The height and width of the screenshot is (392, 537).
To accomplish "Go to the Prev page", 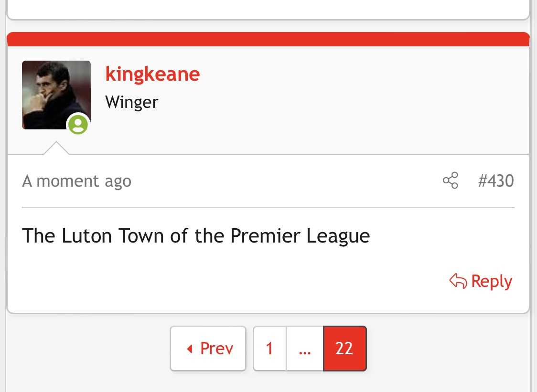I will click(x=208, y=349).
